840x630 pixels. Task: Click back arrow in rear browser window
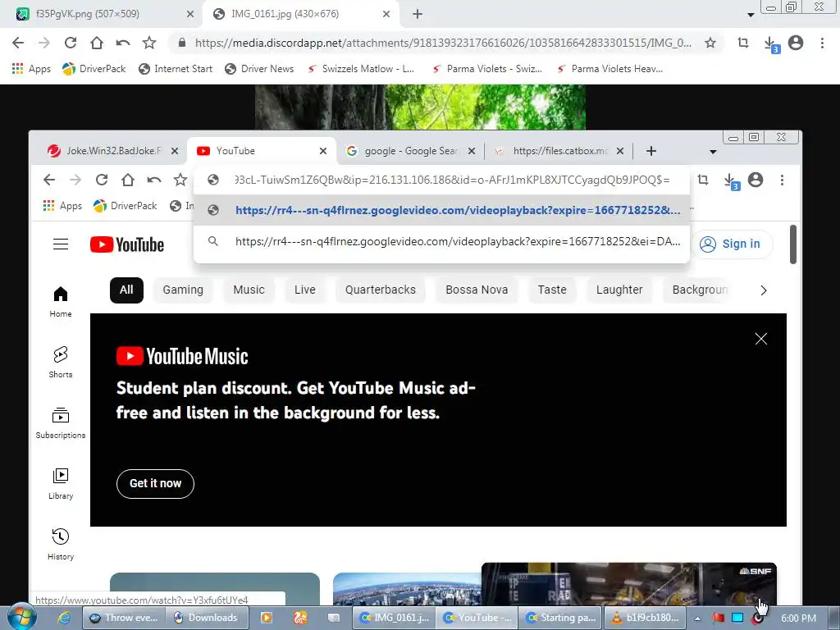click(x=18, y=43)
